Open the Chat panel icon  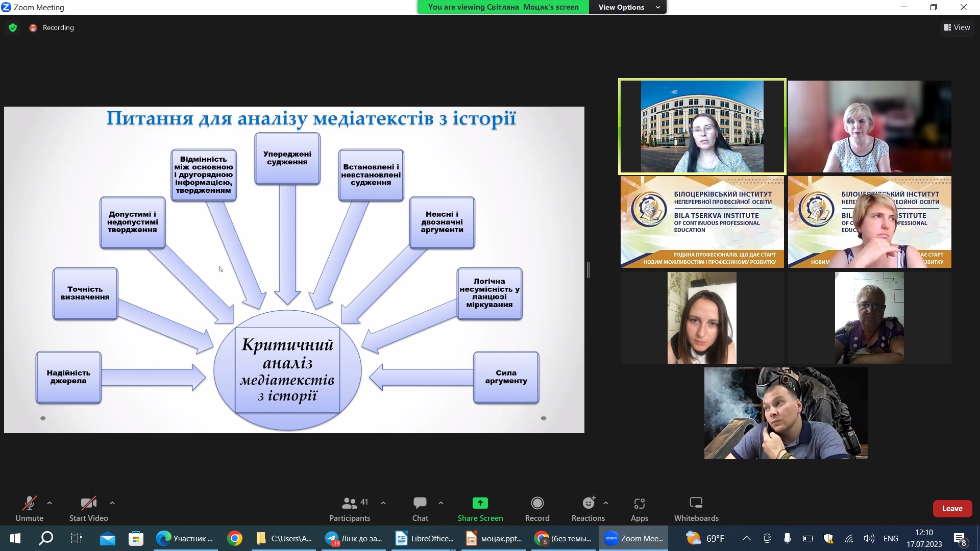click(x=420, y=504)
